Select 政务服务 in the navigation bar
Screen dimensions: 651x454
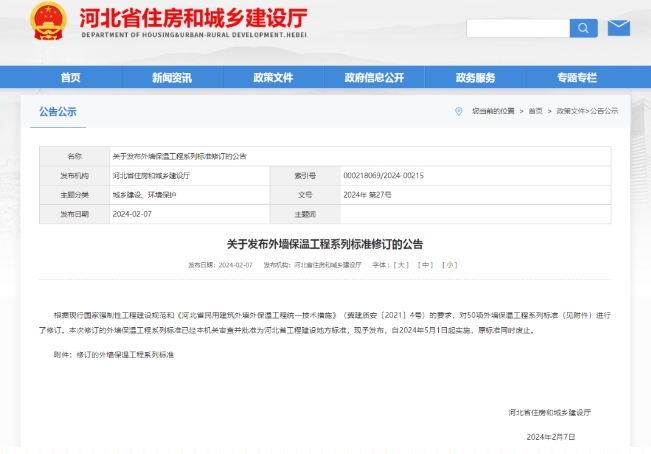[x=475, y=78]
